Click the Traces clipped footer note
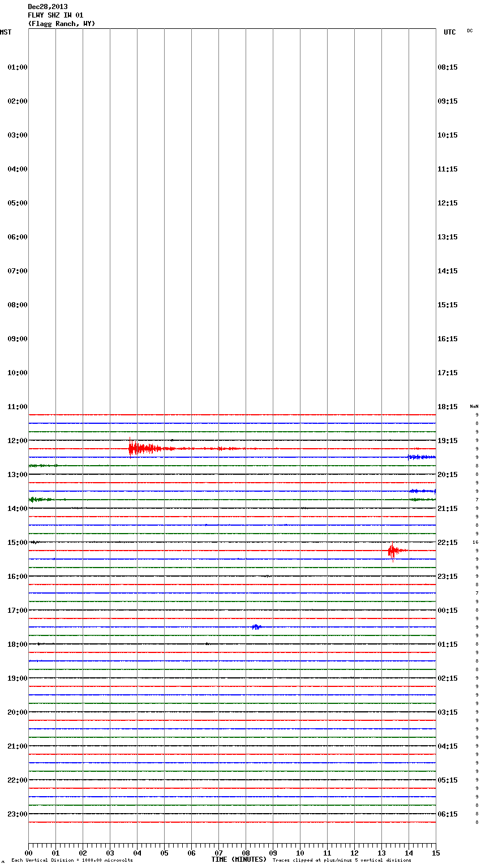The image size is (481, 868). [x=342, y=861]
